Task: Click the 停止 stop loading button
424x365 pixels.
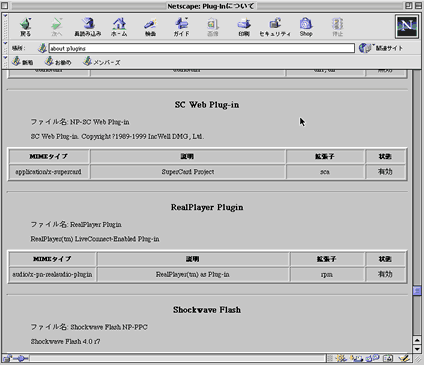Action: [x=337, y=27]
